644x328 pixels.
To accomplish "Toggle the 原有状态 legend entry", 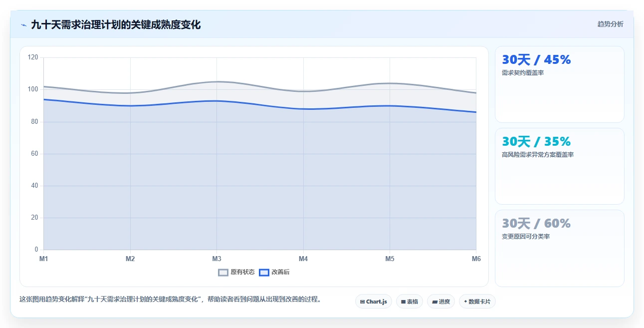I will 236,272.
